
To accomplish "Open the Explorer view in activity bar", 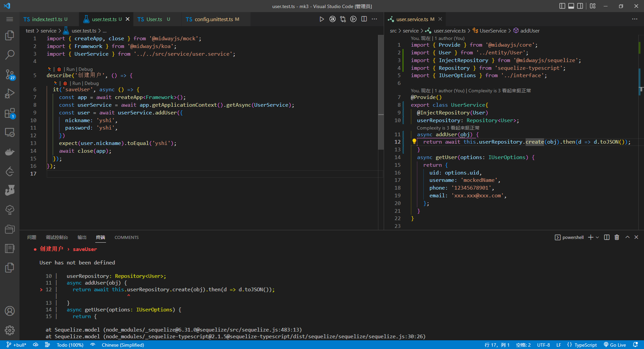I will coord(10,35).
